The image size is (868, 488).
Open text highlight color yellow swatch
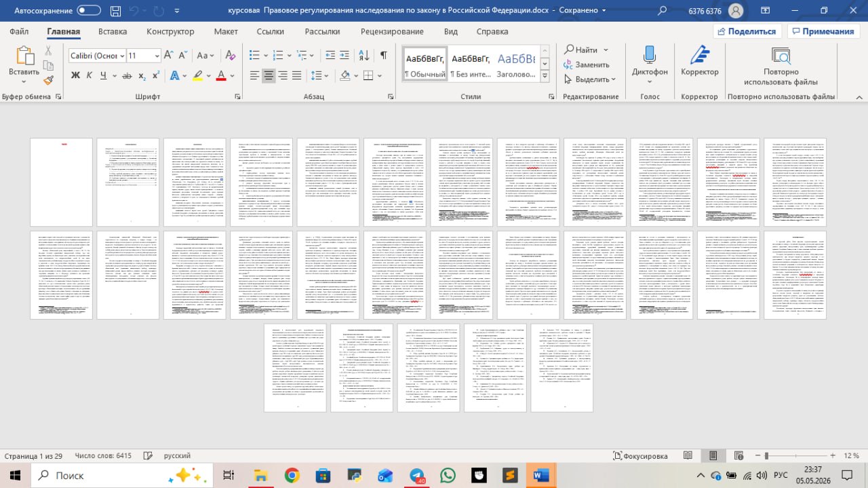[197, 76]
